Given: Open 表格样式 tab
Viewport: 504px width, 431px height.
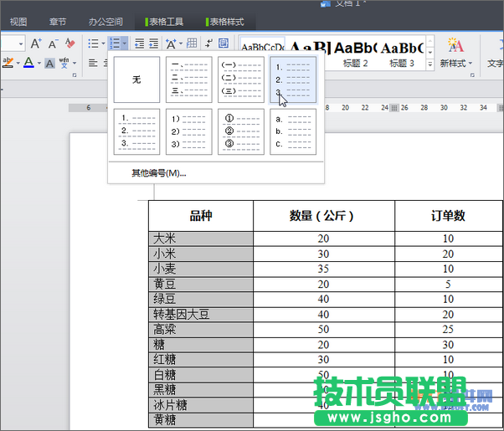Looking at the screenshot, I should pyautogui.click(x=225, y=22).
